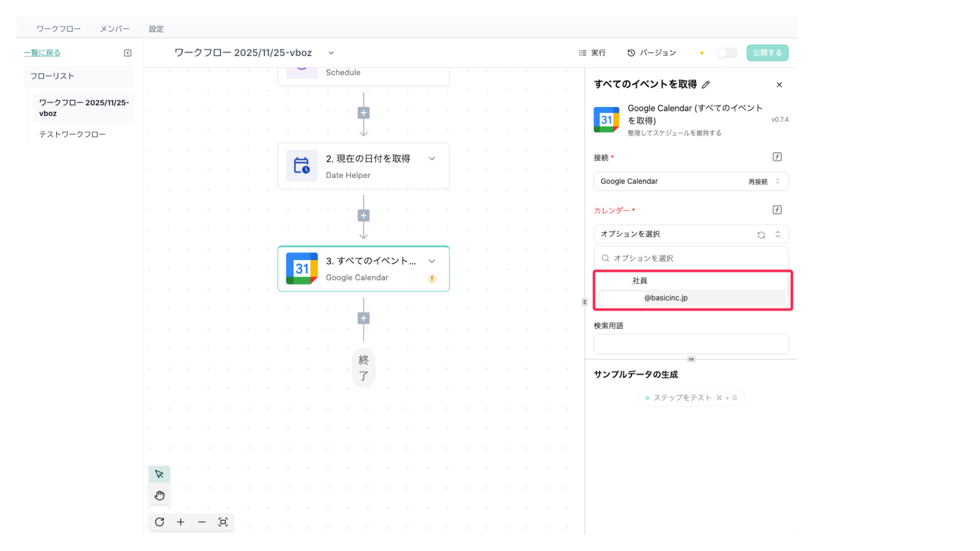Toggle dynamic value for 接続 field
Image resolution: width=980 pixels, height=551 pixels.
[777, 157]
